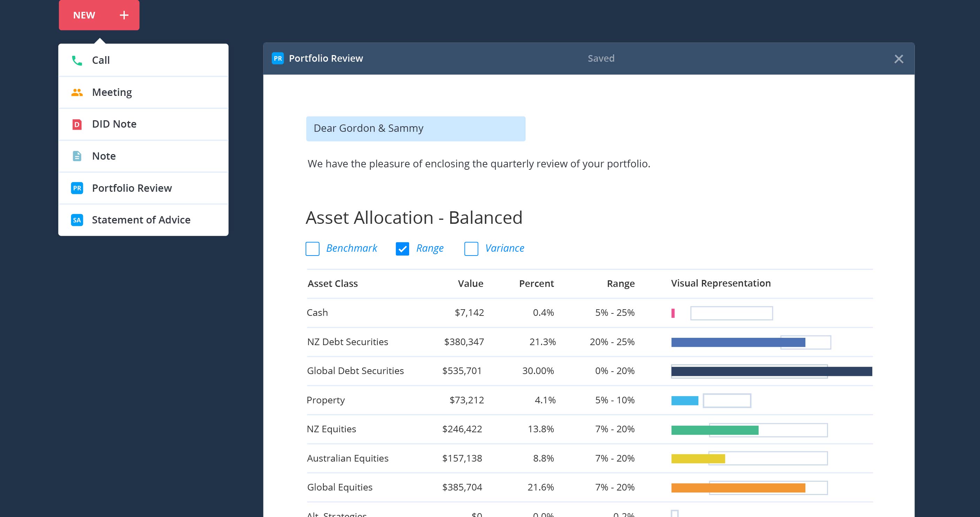
Task: Click the Variance label link
Action: point(504,248)
